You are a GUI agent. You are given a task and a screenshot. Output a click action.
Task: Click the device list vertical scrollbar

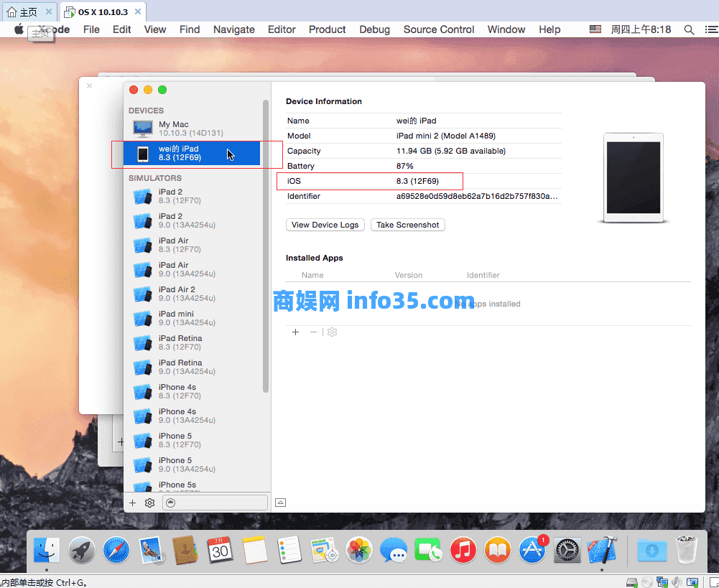pyautogui.click(x=266, y=246)
